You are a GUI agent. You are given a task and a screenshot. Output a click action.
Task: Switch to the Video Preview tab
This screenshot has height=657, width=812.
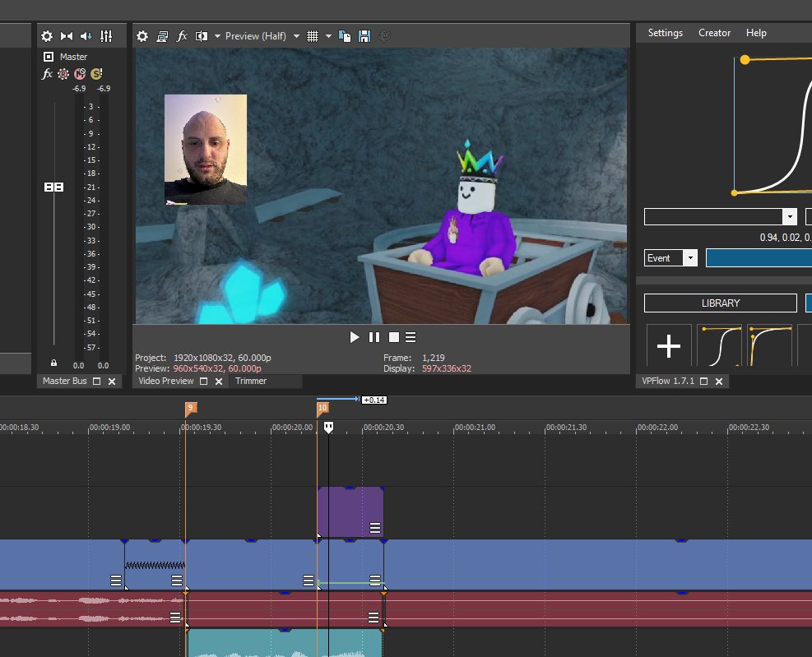point(165,381)
